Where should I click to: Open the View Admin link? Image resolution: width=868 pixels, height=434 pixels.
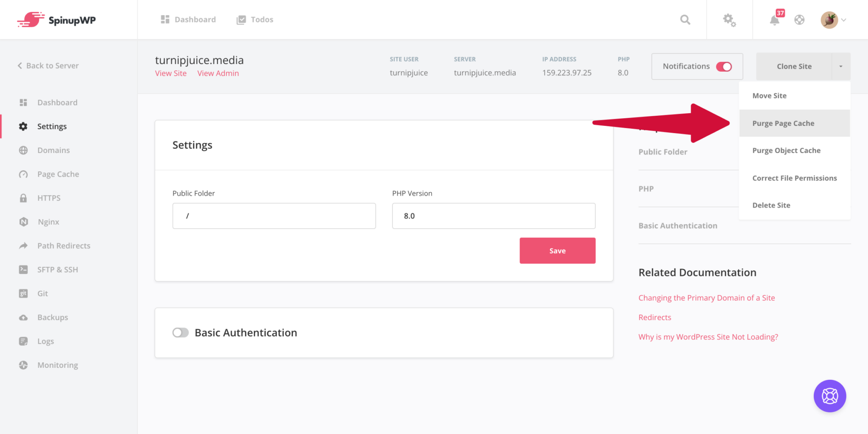(x=218, y=73)
